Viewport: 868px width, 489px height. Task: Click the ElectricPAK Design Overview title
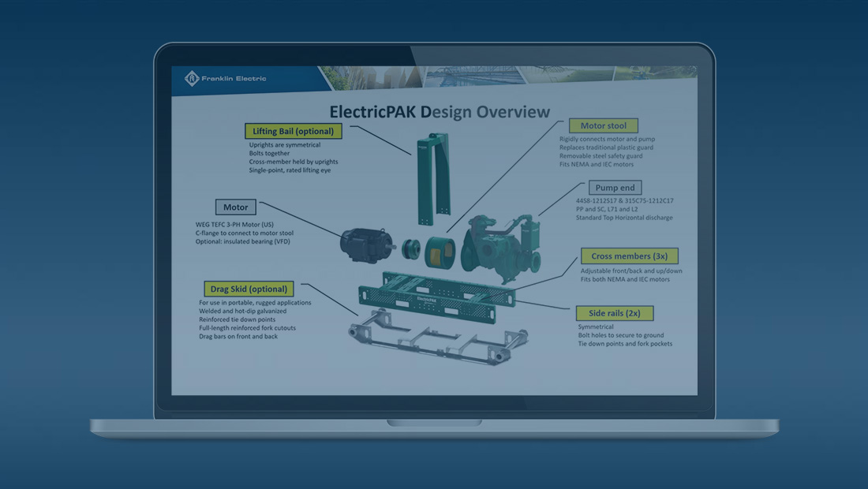440,111
